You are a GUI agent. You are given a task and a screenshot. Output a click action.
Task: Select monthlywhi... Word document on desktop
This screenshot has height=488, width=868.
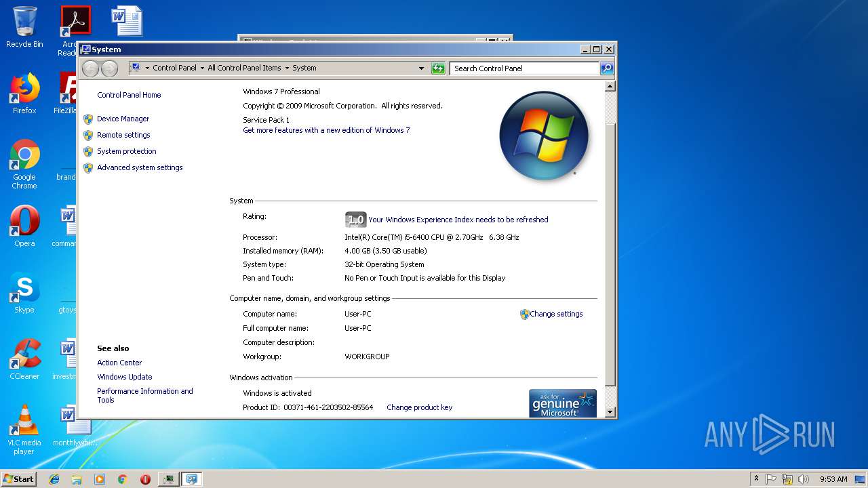click(x=75, y=426)
